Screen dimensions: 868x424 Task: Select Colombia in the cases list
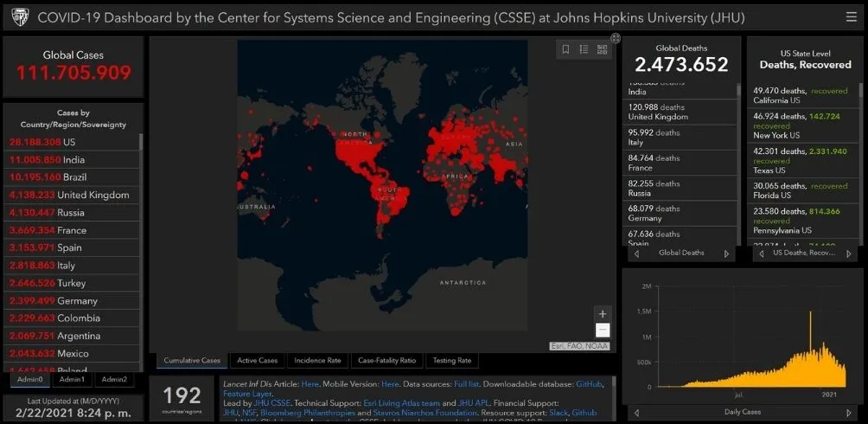[x=72, y=318]
